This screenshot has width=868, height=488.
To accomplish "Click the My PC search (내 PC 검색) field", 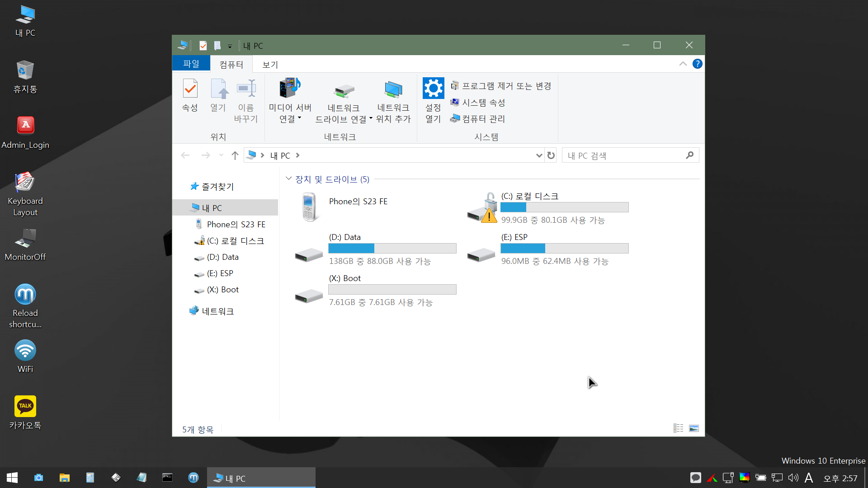I will pyautogui.click(x=624, y=155).
